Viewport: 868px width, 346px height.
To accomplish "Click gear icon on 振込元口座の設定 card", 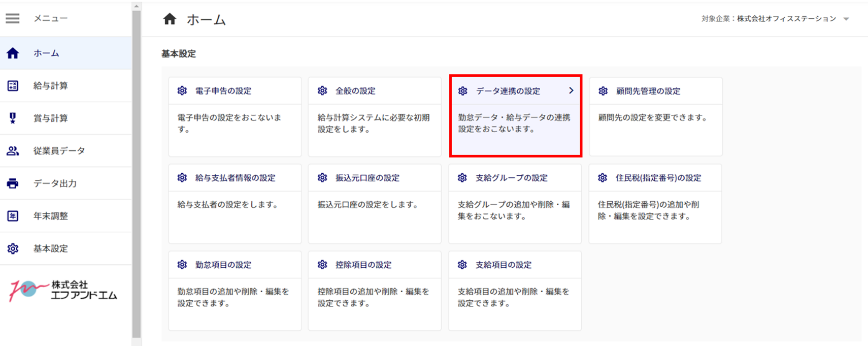I will click(322, 178).
